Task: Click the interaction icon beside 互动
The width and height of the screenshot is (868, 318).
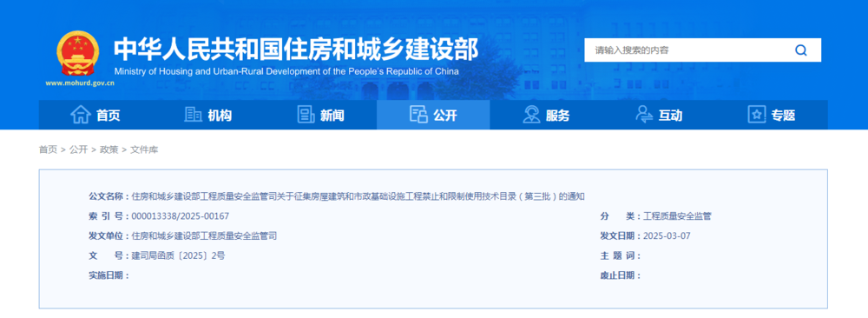Action: click(x=644, y=115)
